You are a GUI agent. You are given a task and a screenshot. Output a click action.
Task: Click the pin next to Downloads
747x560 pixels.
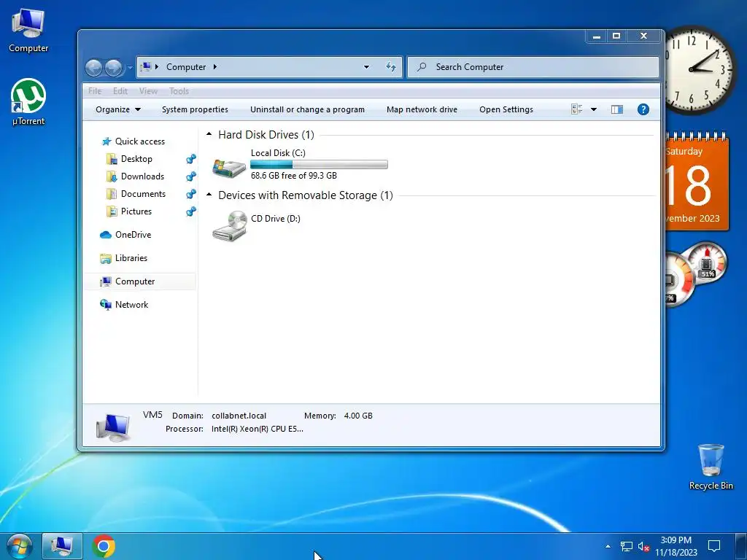coord(191,176)
